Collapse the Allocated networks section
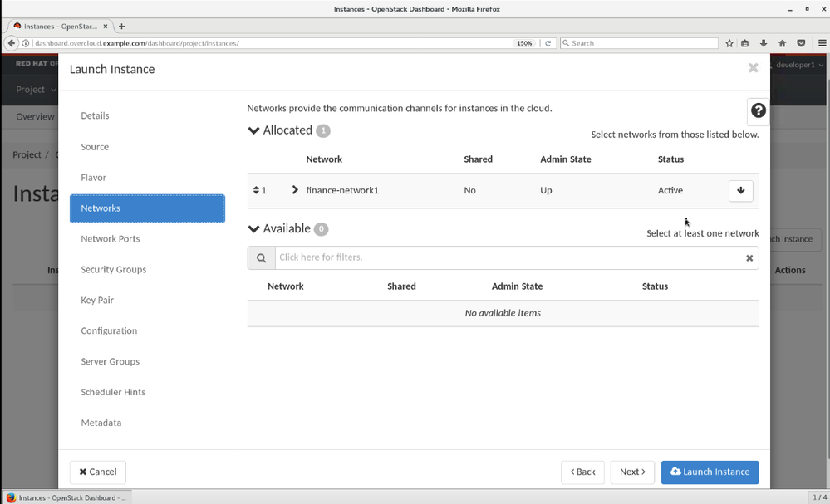This screenshot has width=830, height=504. pyautogui.click(x=254, y=130)
